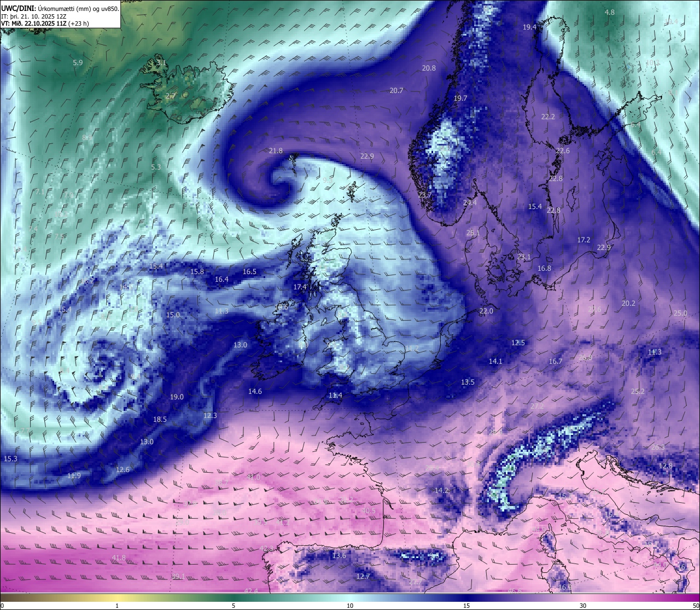Click the 23.1 value near the Danish islands
700x610 pixels.
(x=524, y=257)
